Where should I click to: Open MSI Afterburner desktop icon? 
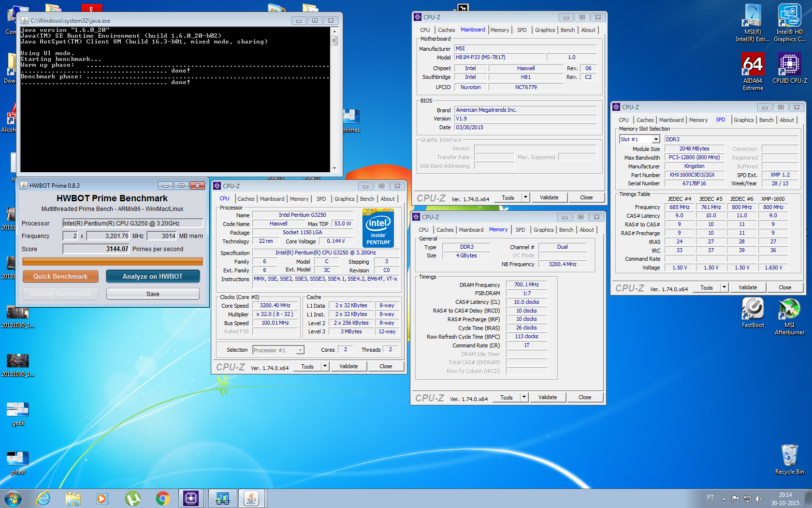(789, 316)
